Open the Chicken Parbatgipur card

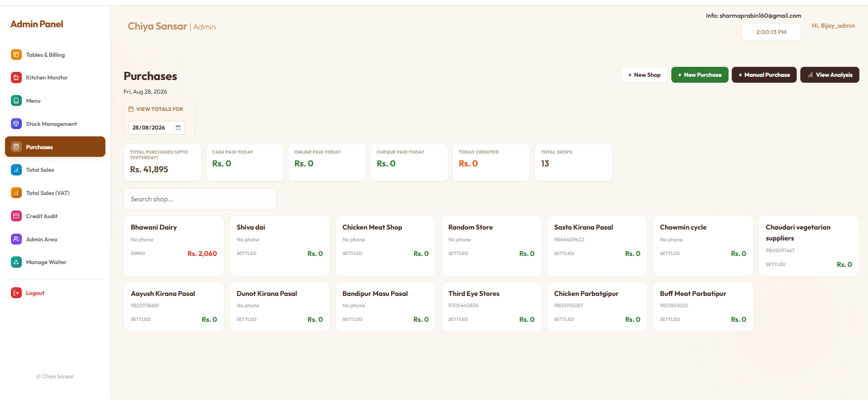point(597,307)
